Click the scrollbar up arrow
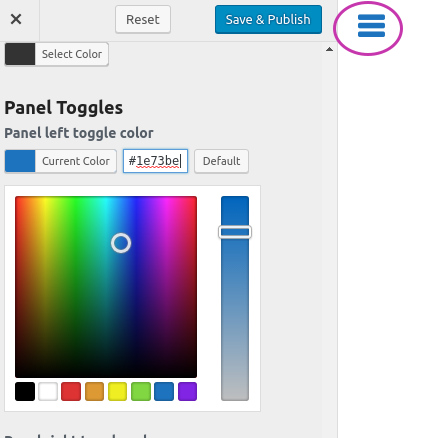This screenshot has height=438, width=431. click(329, 49)
